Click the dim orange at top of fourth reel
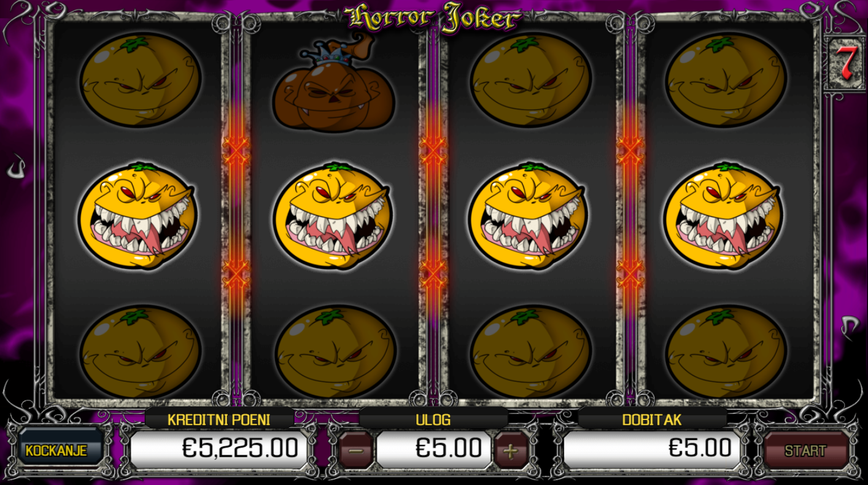The height and width of the screenshot is (485, 868). click(727, 80)
